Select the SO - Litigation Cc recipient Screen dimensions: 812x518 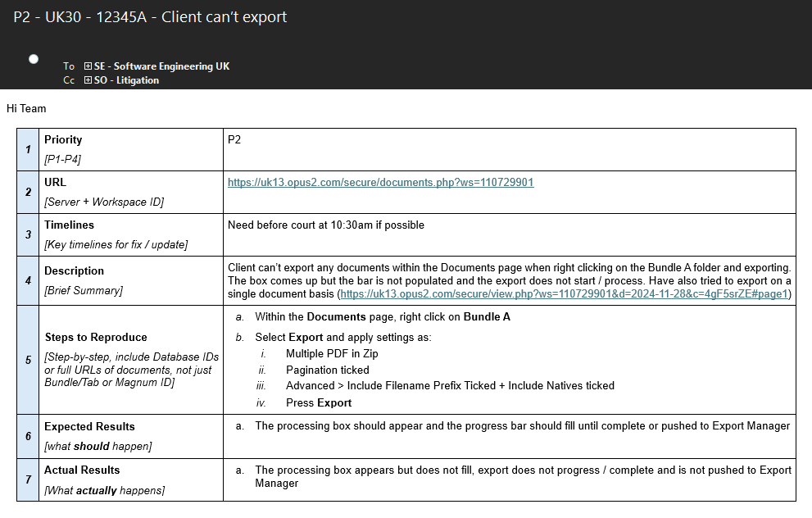(x=126, y=80)
